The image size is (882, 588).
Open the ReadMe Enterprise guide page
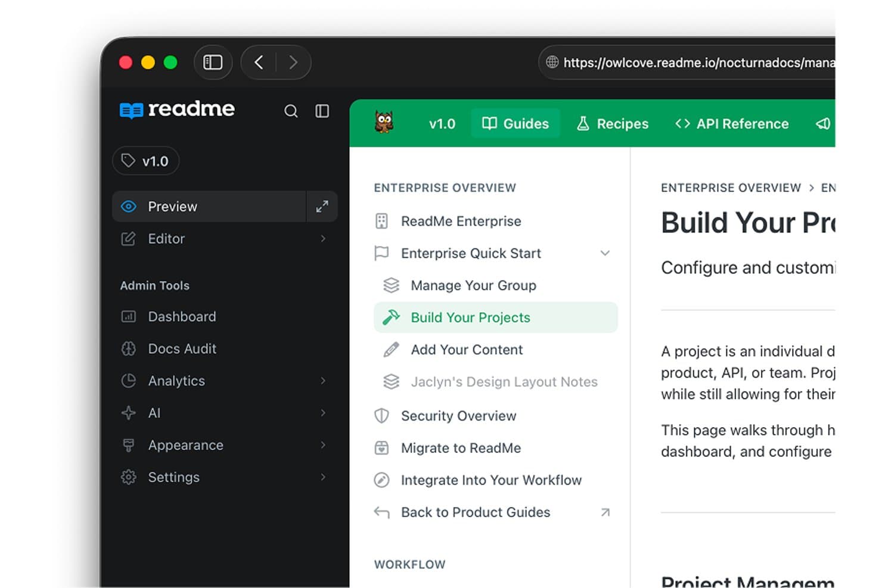pos(461,222)
